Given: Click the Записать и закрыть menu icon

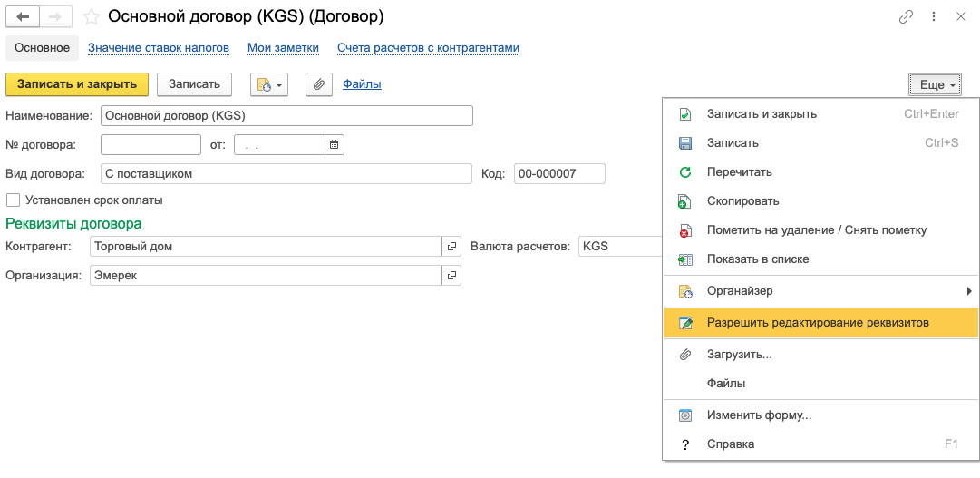Looking at the screenshot, I should tap(685, 114).
